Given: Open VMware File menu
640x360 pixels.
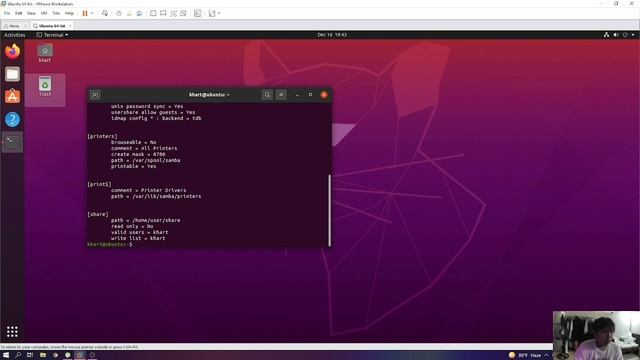Looking at the screenshot, I should tap(7, 13).
